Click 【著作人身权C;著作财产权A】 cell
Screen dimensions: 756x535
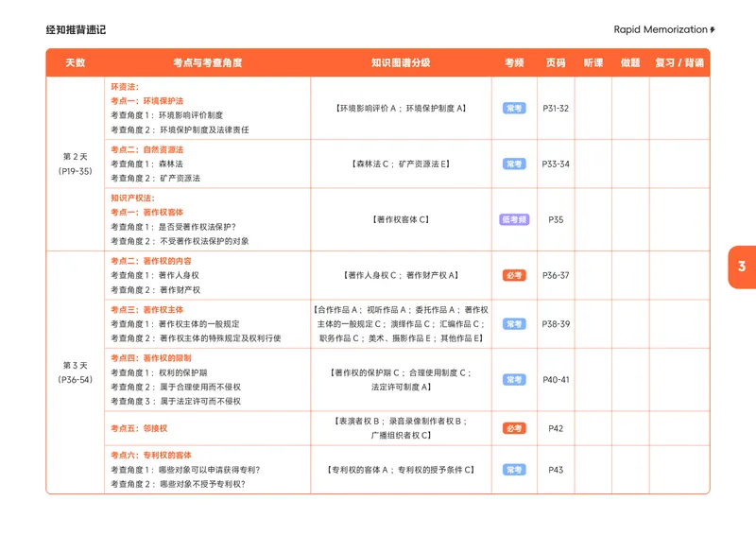pyautogui.click(x=401, y=275)
